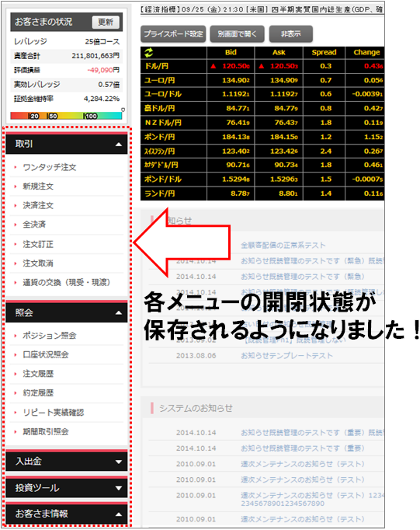
Task: Click the 更新 update button
Action: (106, 22)
